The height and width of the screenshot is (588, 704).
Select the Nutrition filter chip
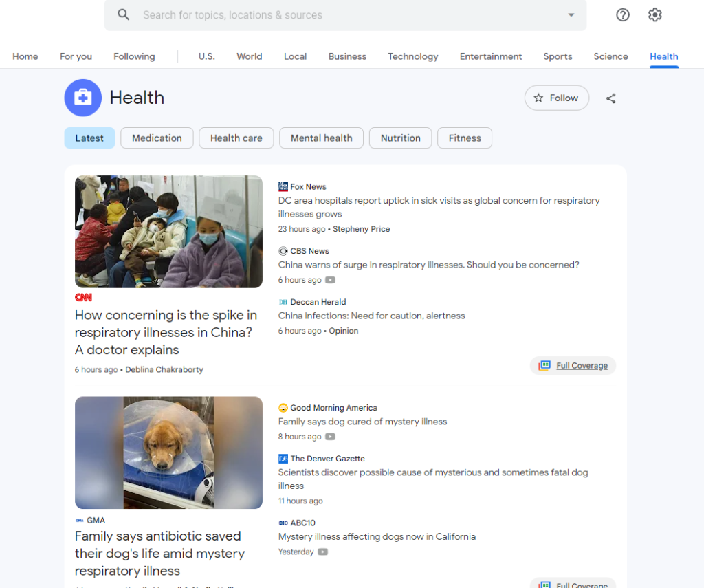[x=400, y=138]
